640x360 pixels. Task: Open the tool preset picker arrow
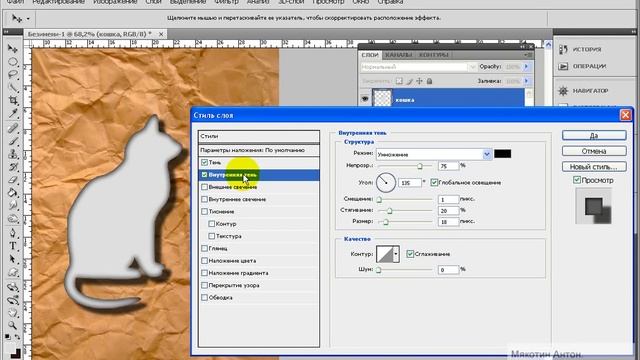click(x=28, y=19)
